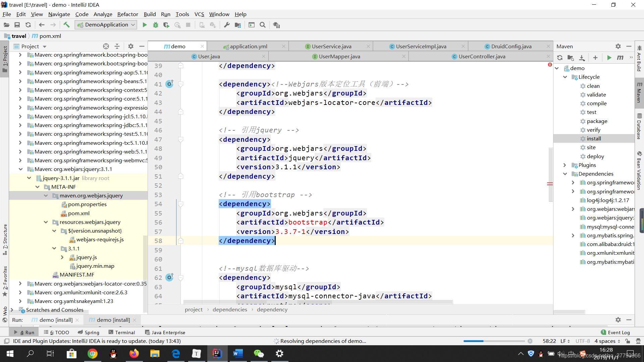
Task: Toggle the Z: Structure side panel
Action: [x=5, y=238]
